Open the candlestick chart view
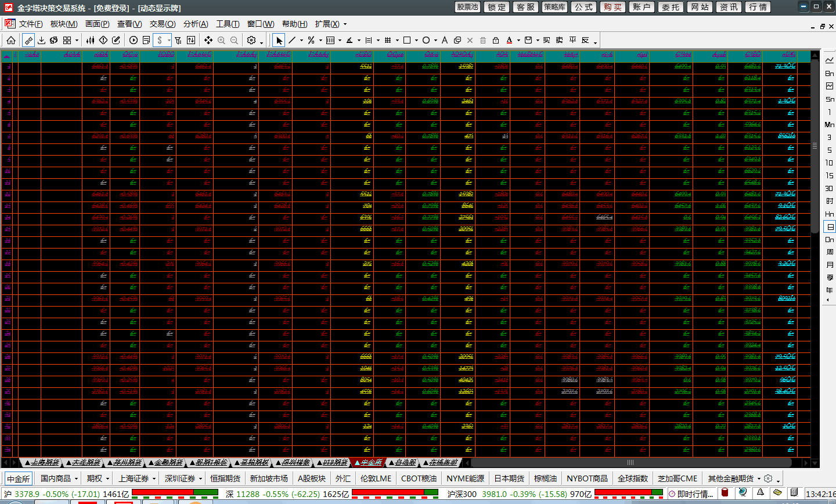 pos(91,40)
